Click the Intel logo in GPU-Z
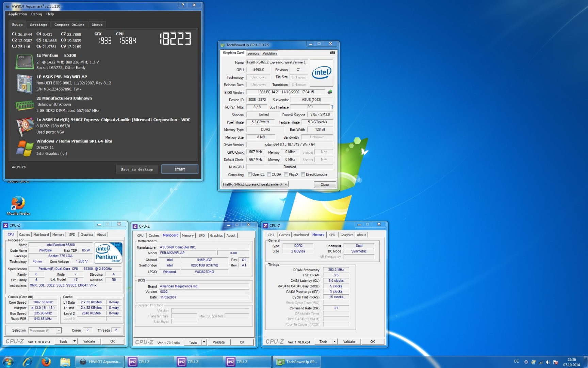588x368 pixels. (322, 73)
